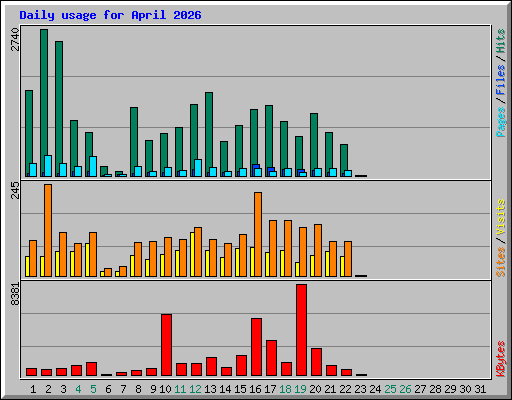512x400 pixels.
Task: Click the cyan pages bar for day 12
Action: (x=198, y=168)
